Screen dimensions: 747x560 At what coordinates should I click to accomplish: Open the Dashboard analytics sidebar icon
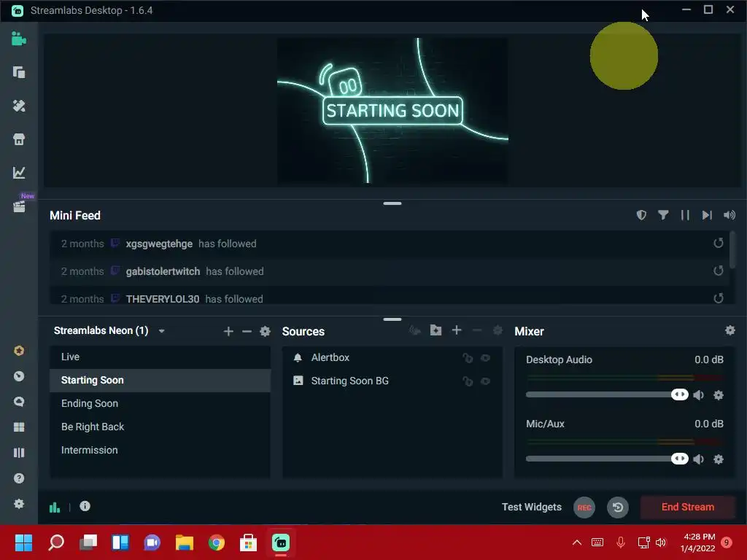point(18,172)
